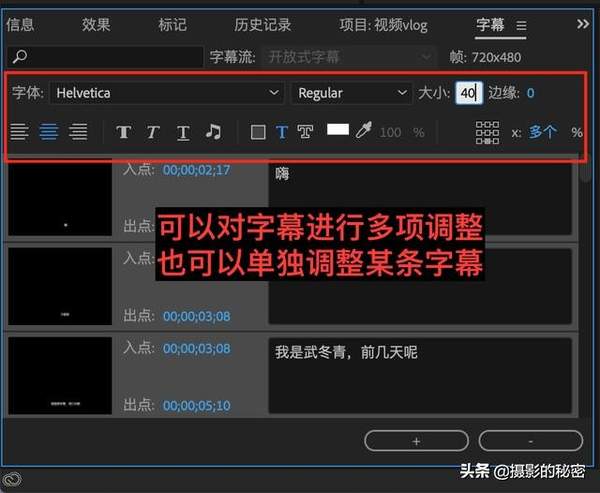Set the opacity 100 value
The image size is (600, 493).
[x=390, y=132]
